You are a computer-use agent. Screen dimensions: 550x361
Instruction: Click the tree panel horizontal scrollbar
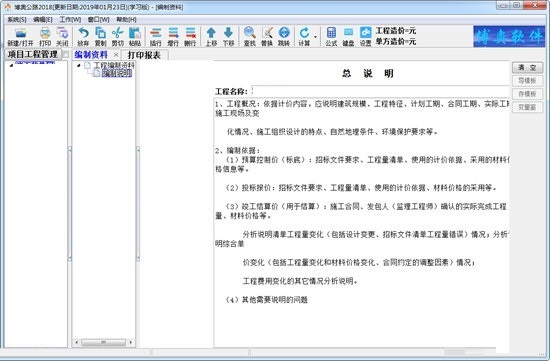pyautogui.click(x=103, y=342)
